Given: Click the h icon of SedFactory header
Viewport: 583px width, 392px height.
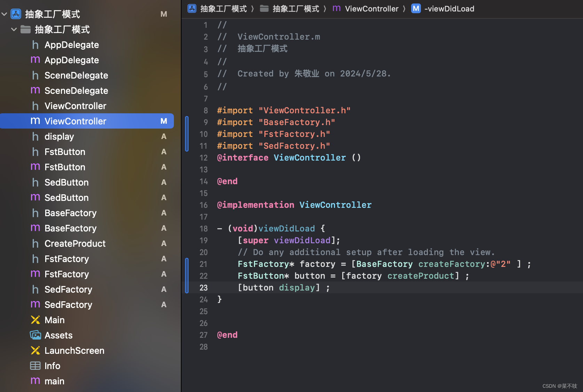Looking at the screenshot, I should tap(35, 289).
